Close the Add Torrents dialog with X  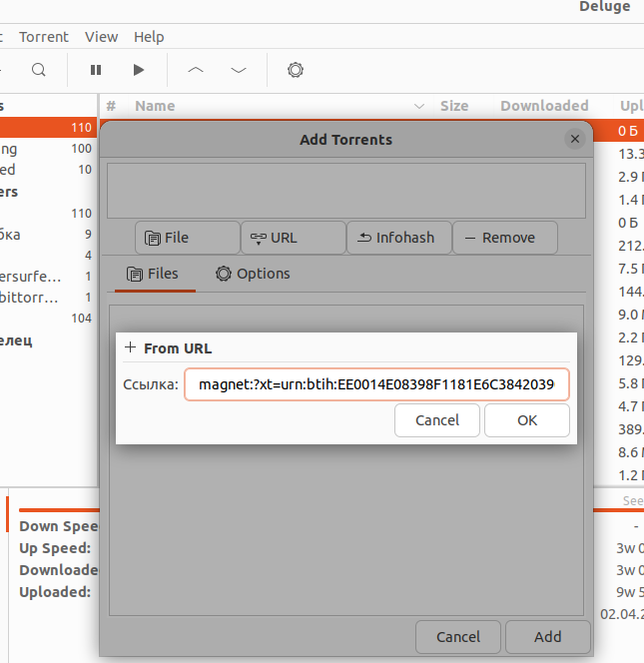pyautogui.click(x=574, y=140)
